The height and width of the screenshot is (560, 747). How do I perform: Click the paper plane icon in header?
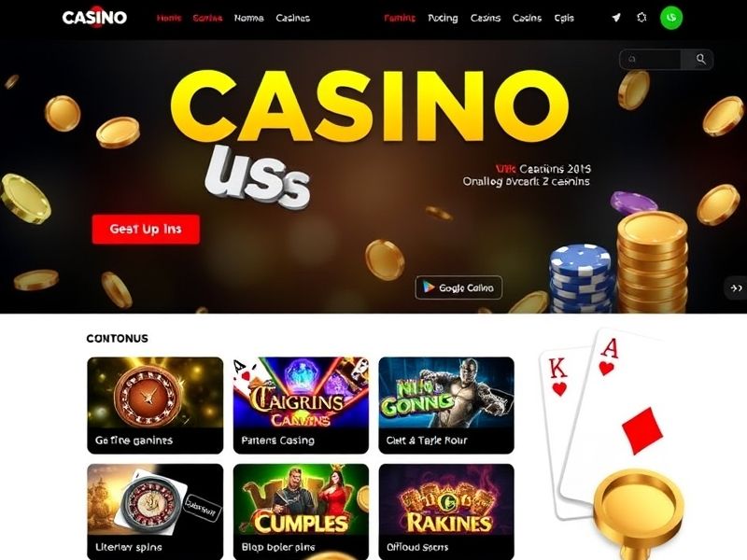(616, 18)
